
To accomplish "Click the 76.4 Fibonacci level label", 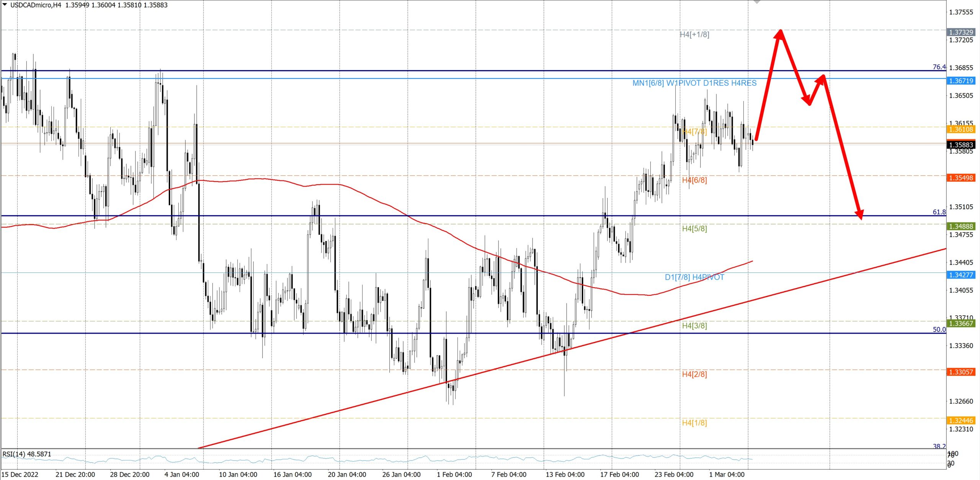I will [x=939, y=67].
